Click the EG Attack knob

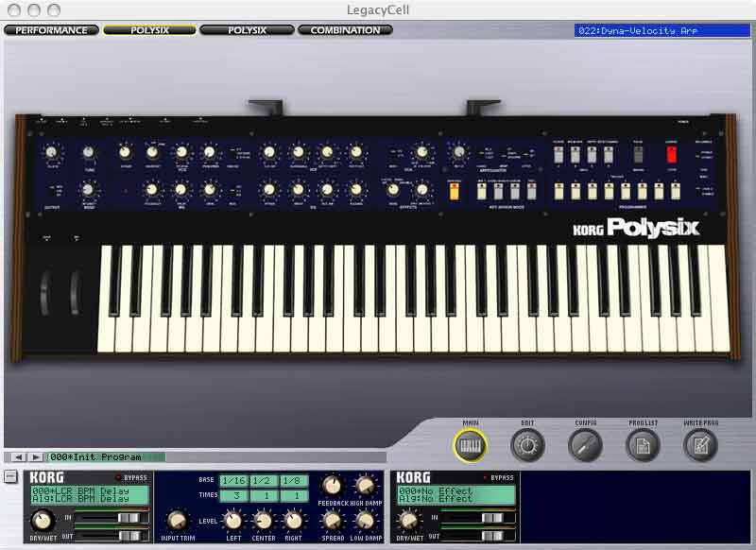[269, 190]
